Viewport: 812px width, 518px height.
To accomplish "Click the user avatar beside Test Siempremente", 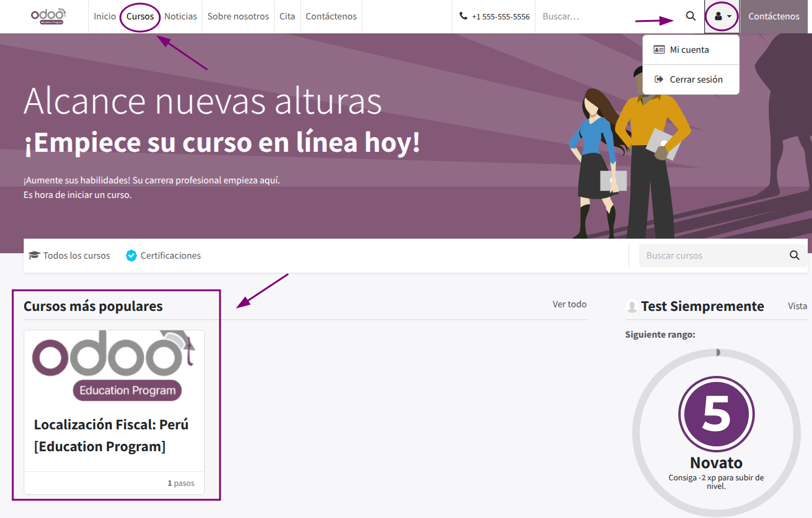I will (x=632, y=307).
